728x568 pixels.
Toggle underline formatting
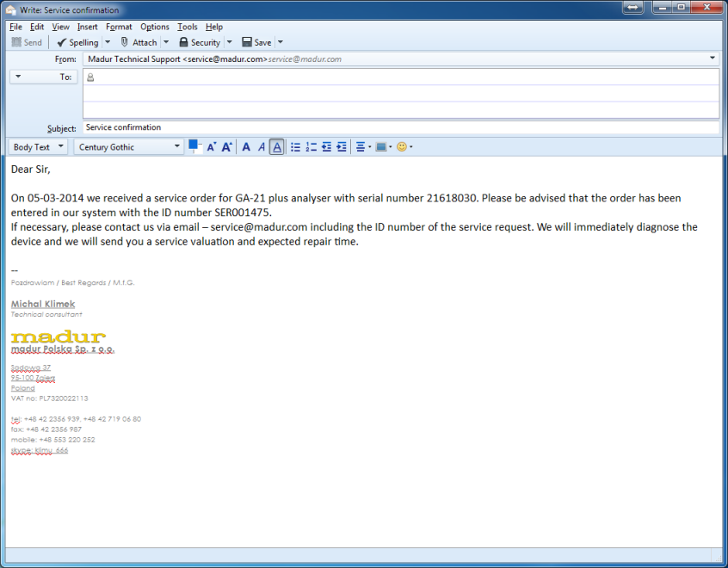(277, 147)
